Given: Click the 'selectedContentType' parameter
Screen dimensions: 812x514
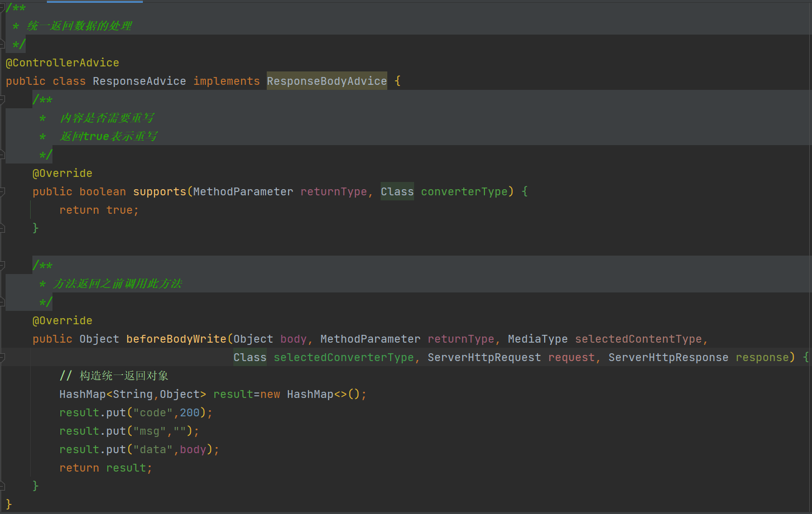Looking at the screenshot, I should tap(638, 339).
